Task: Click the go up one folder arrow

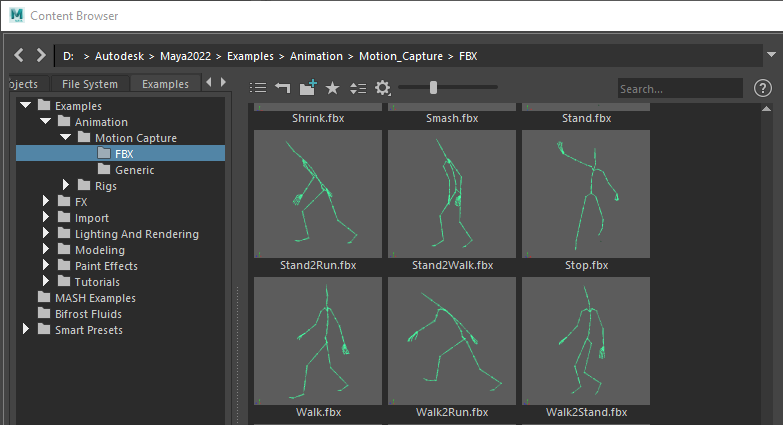Action: point(283,88)
